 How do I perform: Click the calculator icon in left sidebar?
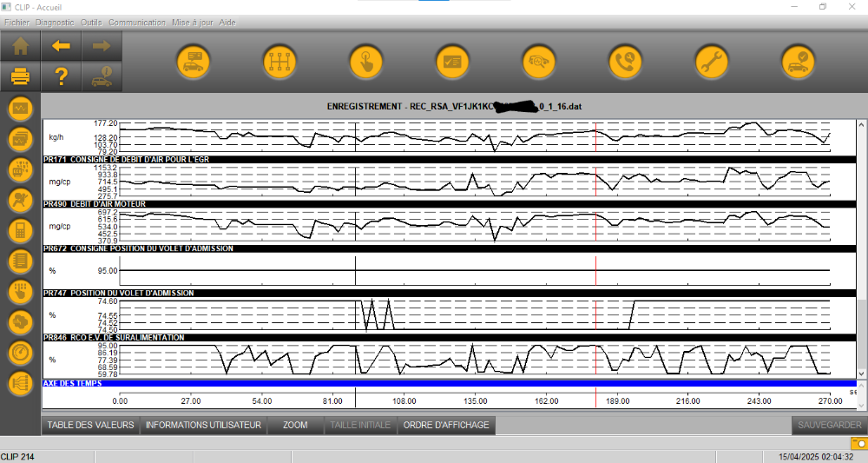21,231
